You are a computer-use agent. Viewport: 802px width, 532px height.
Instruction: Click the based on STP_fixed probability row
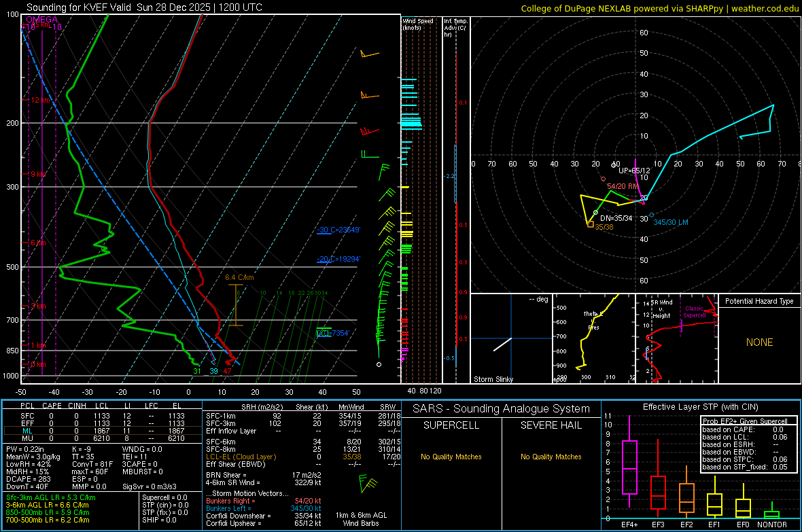[x=745, y=467]
